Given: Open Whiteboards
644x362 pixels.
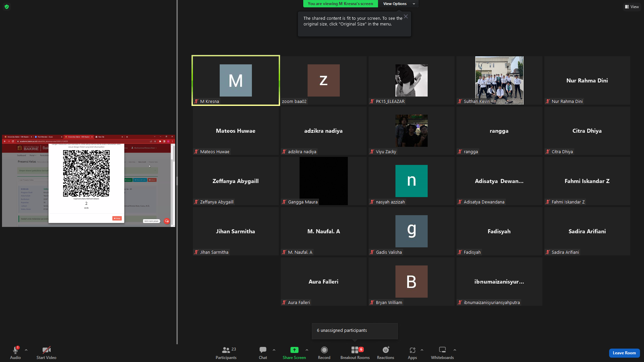Looking at the screenshot, I should click(x=442, y=353).
